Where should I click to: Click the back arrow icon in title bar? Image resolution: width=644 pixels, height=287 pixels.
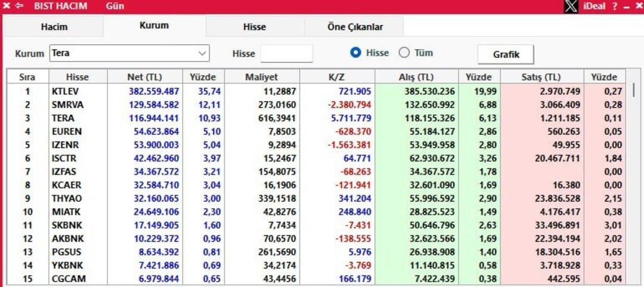(x=19, y=6)
